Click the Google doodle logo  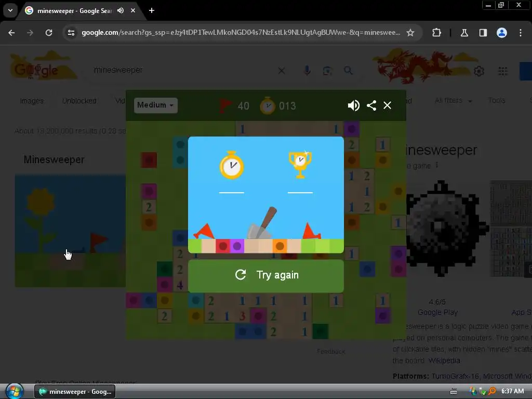(x=43, y=65)
